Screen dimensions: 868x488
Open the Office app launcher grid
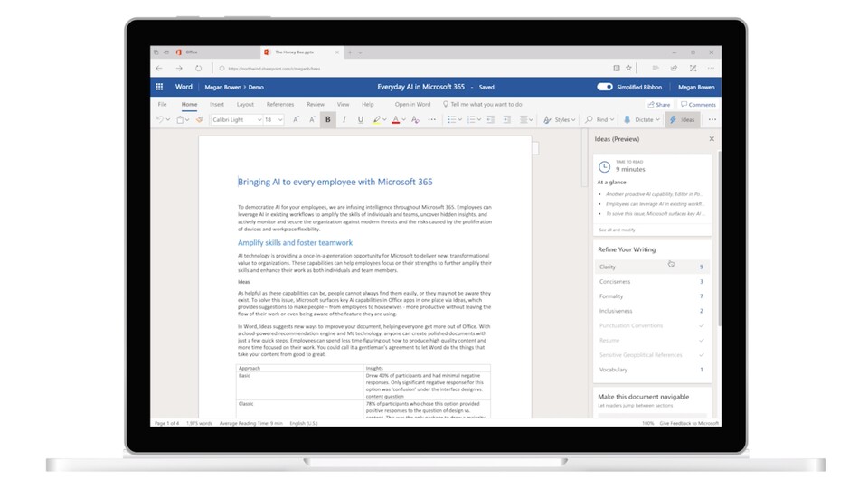point(159,87)
